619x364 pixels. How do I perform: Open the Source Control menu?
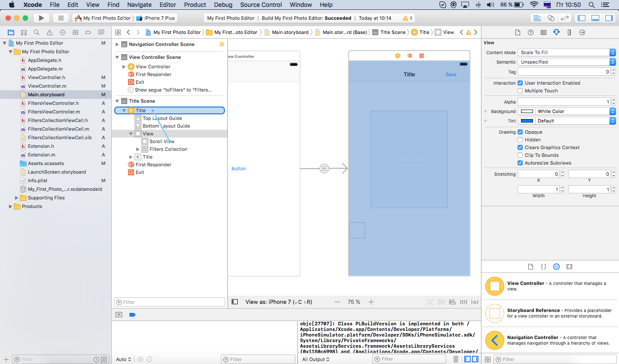(261, 5)
